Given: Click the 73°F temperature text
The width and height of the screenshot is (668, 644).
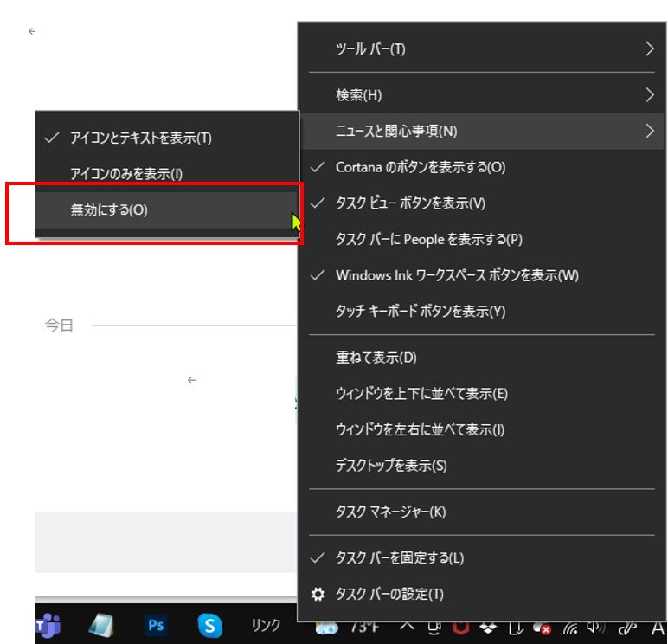Looking at the screenshot, I should click(364, 628).
